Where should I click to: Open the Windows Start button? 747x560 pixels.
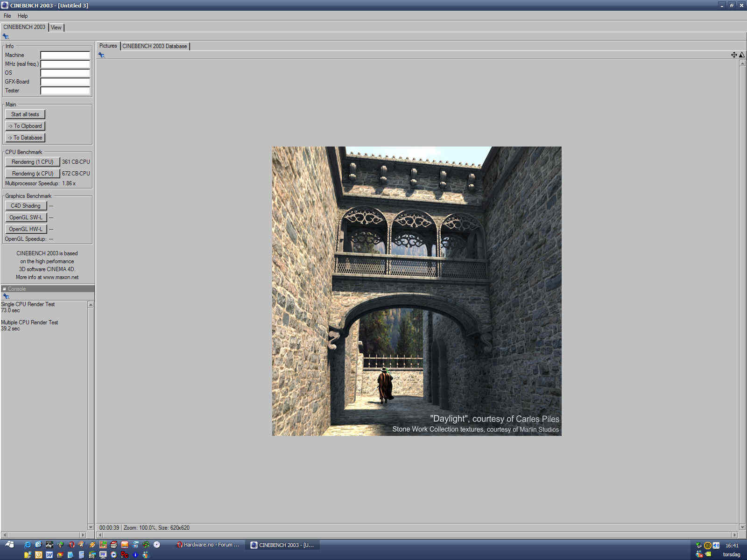coord(9,545)
